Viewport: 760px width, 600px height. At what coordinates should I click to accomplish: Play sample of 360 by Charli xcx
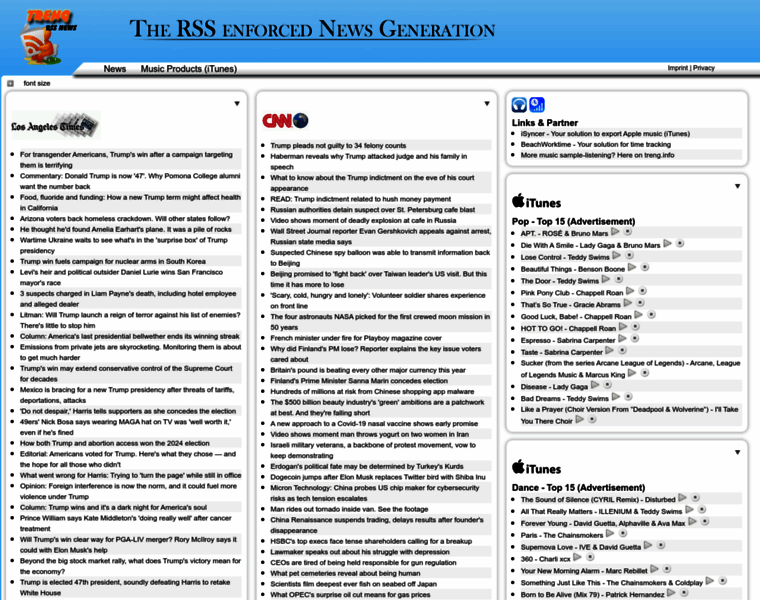click(578, 557)
